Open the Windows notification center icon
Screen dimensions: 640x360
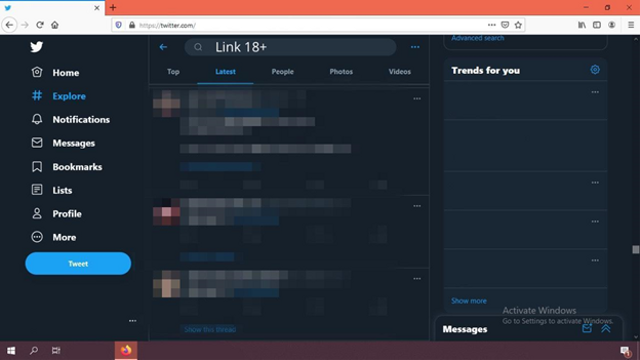pos(625,351)
